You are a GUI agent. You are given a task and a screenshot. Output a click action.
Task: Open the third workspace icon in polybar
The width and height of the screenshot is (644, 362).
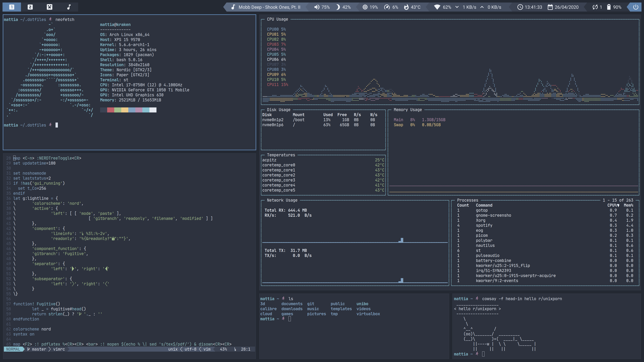[x=49, y=7]
